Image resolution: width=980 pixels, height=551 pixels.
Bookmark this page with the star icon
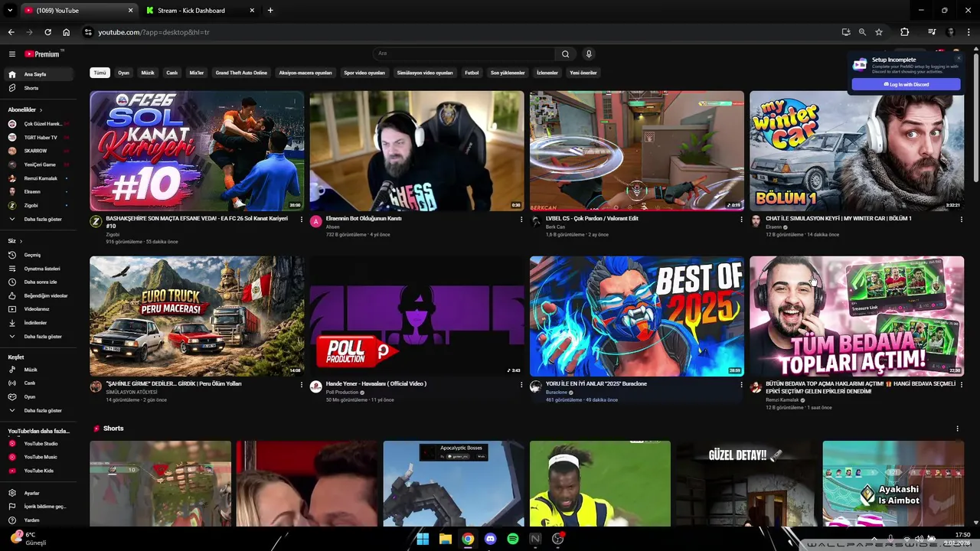(879, 32)
